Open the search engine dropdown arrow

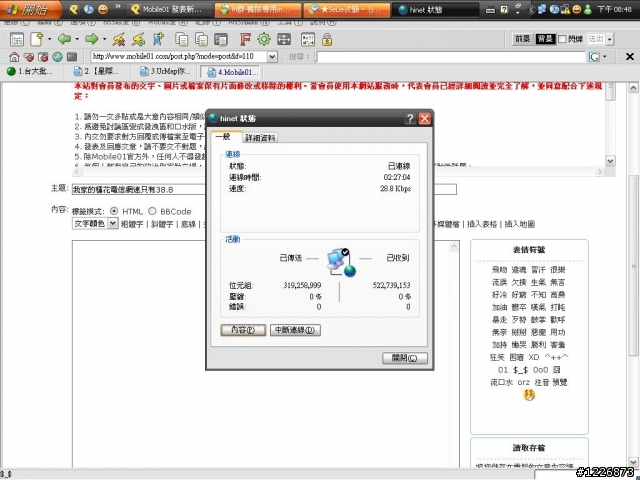605,57
